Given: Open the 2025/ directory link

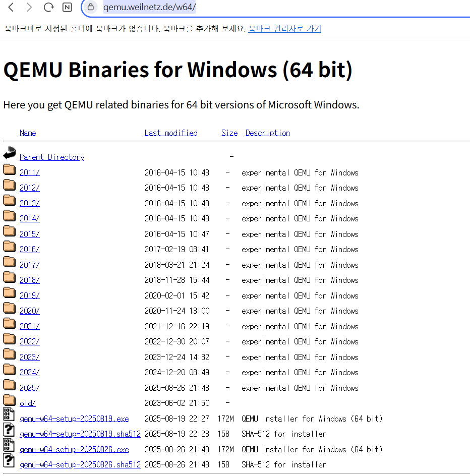Looking at the screenshot, I should point(29,388).
